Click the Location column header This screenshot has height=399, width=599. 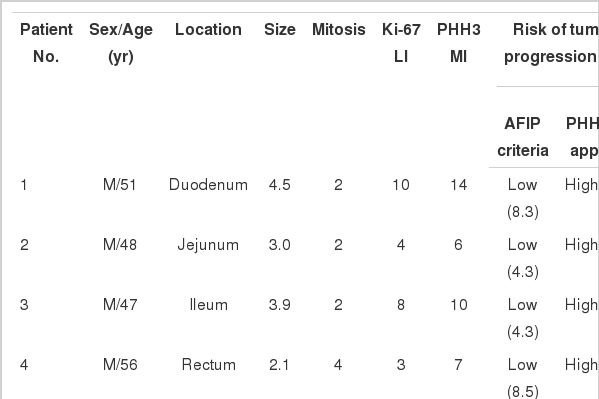pyautogui.click(x=208, y=29)
